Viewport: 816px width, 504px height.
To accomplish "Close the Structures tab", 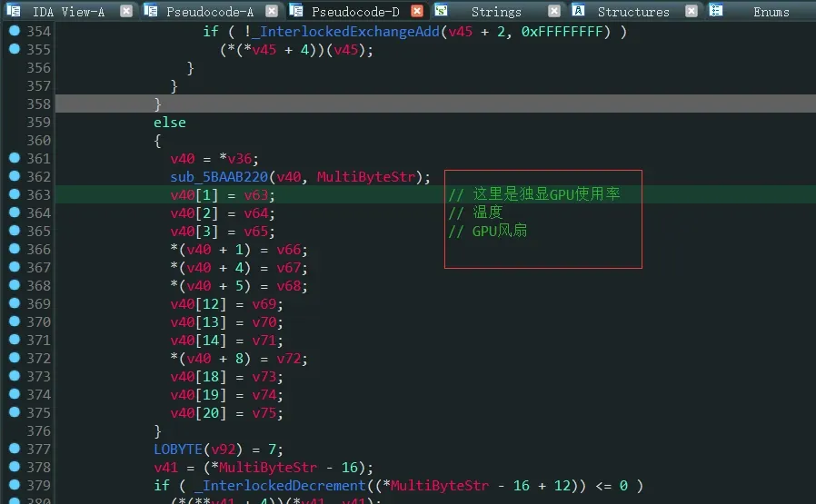I will [x=692, y=11].
